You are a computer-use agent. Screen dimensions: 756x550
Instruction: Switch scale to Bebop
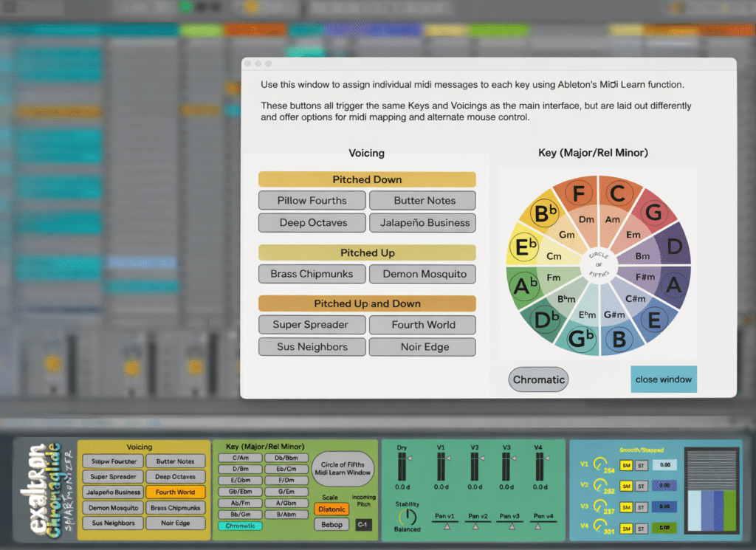click(331, 524)
